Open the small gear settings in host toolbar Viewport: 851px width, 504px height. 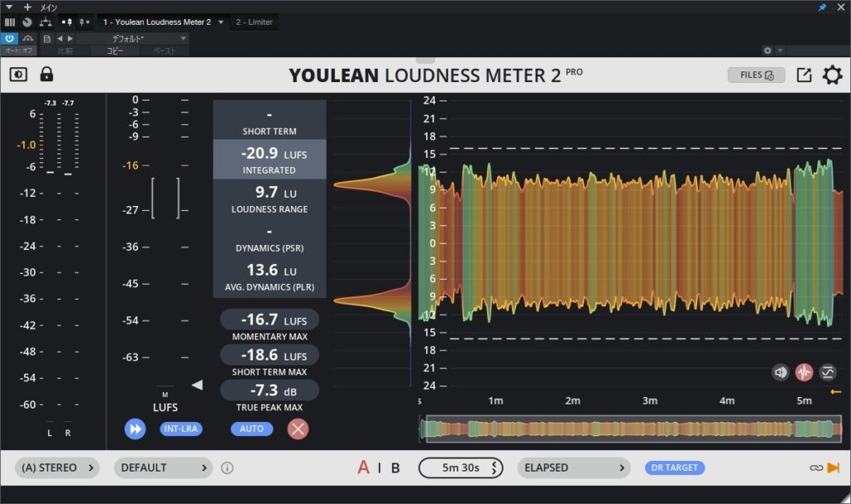click(767, 51)
